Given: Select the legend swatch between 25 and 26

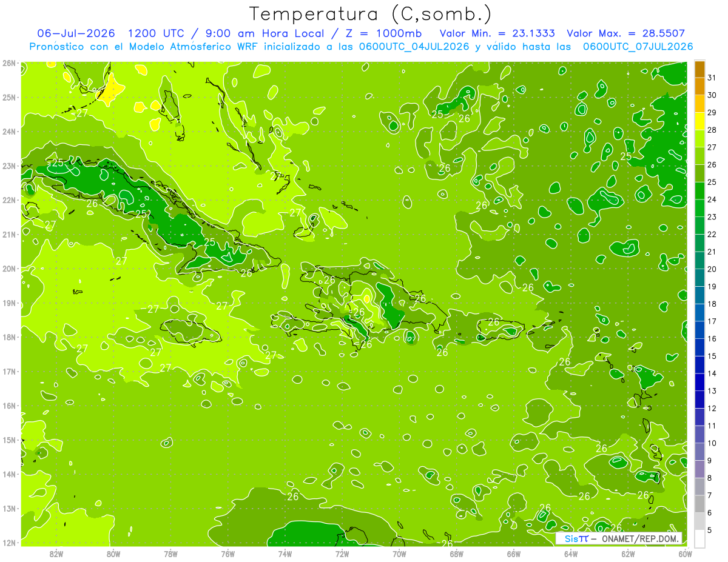Looking at the screenshot, I should coord(699,173).
